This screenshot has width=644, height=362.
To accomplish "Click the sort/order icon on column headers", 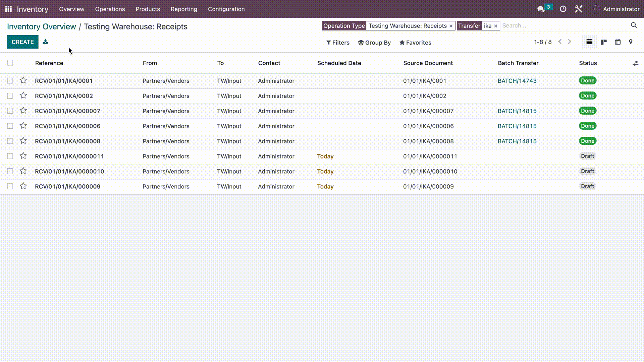I will pyautogui.click(x=636, y=63).
